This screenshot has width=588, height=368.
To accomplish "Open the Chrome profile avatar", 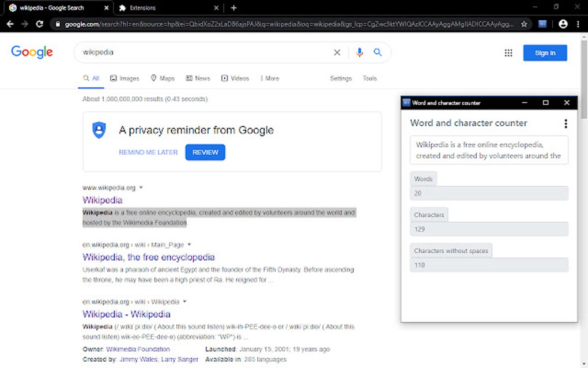I will point(563,24).
